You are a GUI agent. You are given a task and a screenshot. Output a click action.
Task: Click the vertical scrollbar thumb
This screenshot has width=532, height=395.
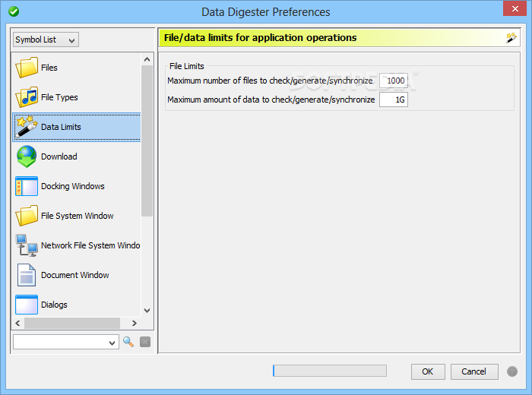147,141
